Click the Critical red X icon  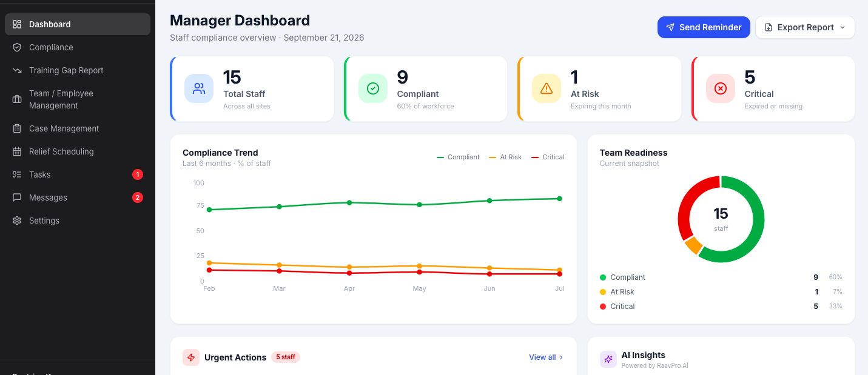(x=721, y=88)
